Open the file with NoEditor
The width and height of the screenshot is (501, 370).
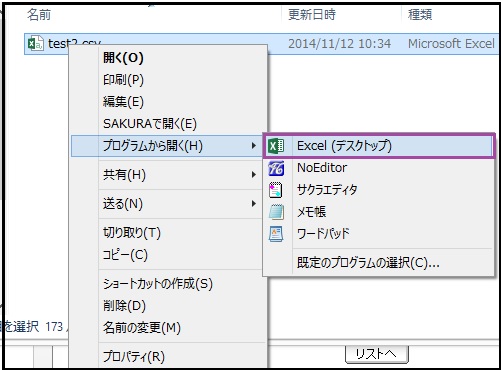click(379, 168)
